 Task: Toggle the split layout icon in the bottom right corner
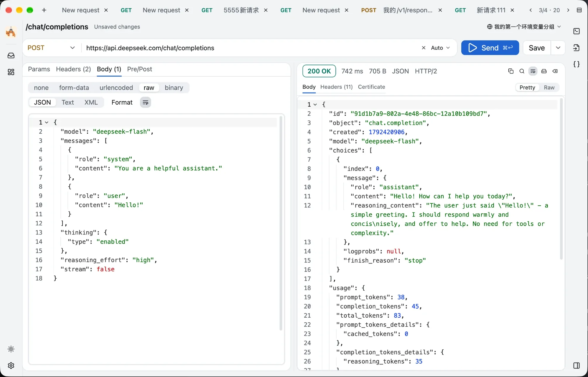coord(577,366)
